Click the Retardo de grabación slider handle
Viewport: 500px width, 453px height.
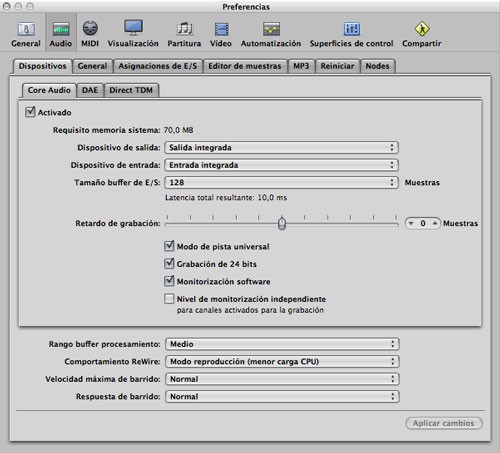[282, 223]
